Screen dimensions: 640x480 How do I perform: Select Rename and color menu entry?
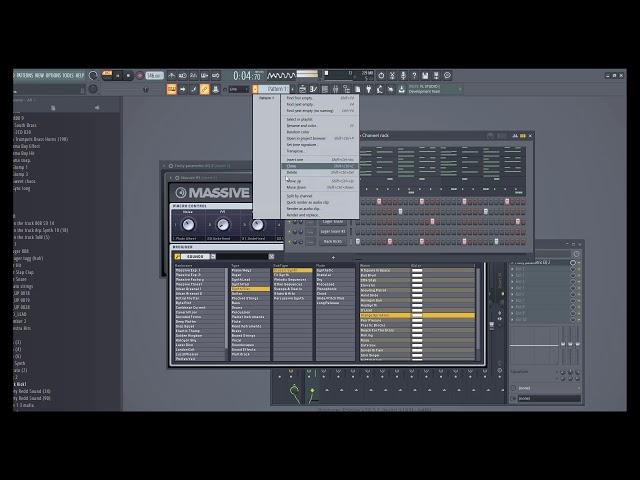(x=302, y=125)
